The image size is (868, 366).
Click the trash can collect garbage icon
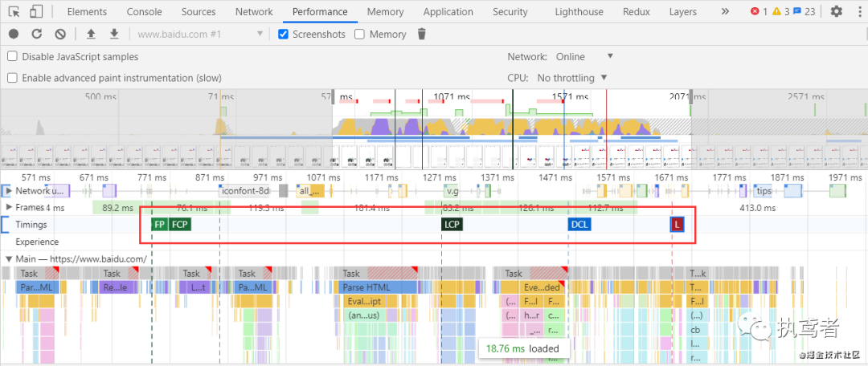[x=422, y=35]
